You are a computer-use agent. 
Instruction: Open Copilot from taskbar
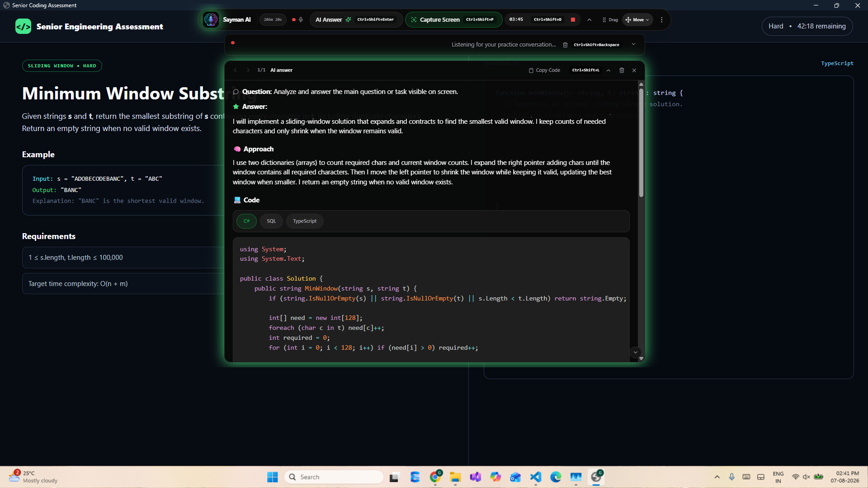tap(495, 477)
